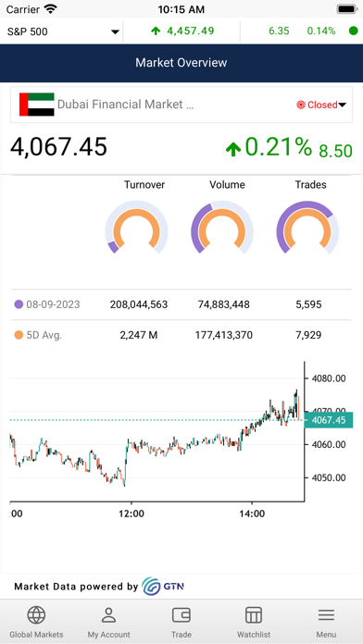Tap the Carrier label in status bar
The image size is (363, 644).
click(x=22, y=9)
